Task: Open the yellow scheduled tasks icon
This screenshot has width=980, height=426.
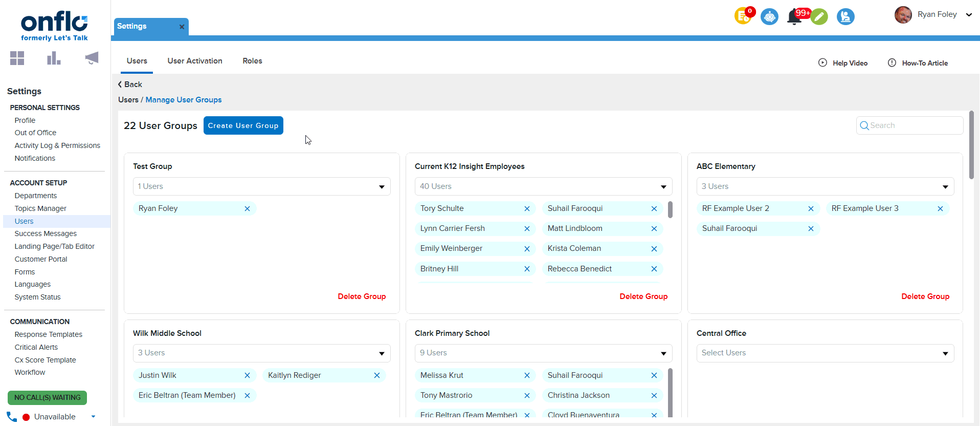Action: point(743,16)
